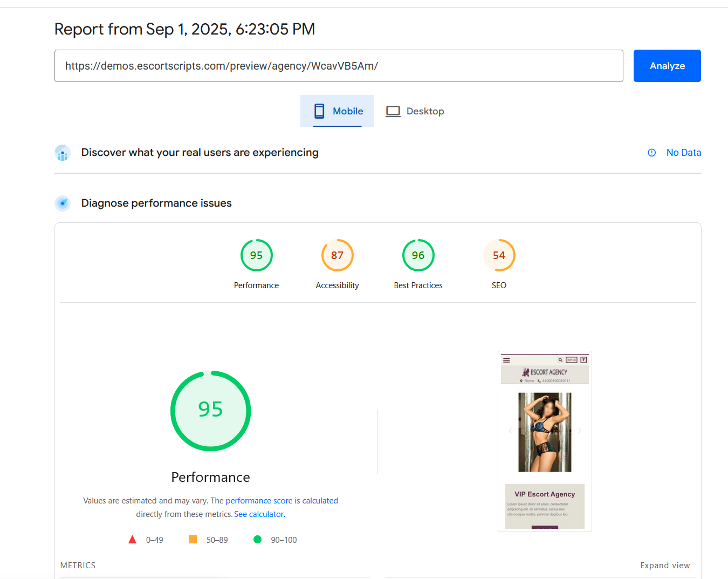728x579 pixels.
Task: Click the Accessibility label
Action: 338,285
